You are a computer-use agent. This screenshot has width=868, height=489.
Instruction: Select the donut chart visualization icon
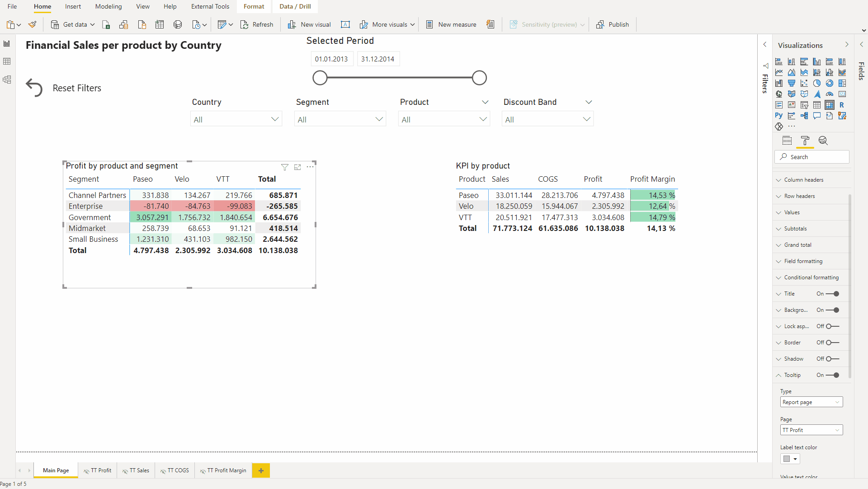pos(829,83)
